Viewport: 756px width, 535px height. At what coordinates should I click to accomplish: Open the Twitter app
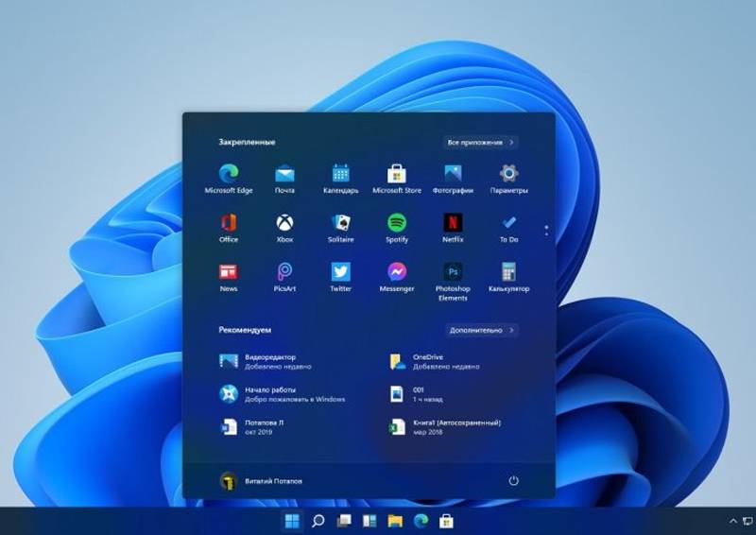coord(340,277)
